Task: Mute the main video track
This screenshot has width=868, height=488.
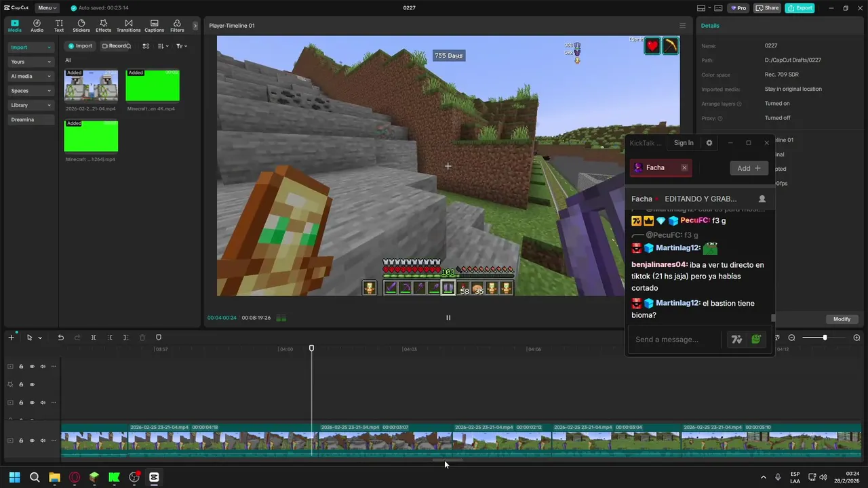Action: click(43, 441)
